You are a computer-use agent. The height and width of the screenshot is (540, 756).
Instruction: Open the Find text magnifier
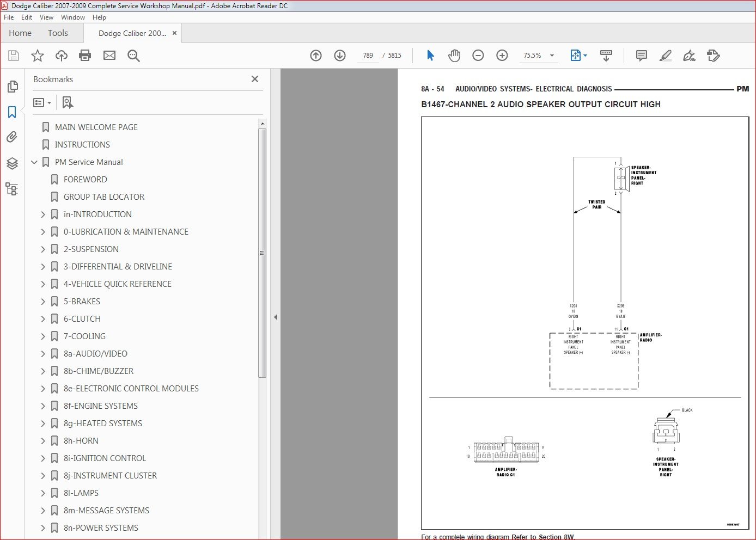click(x=133, y=56)
